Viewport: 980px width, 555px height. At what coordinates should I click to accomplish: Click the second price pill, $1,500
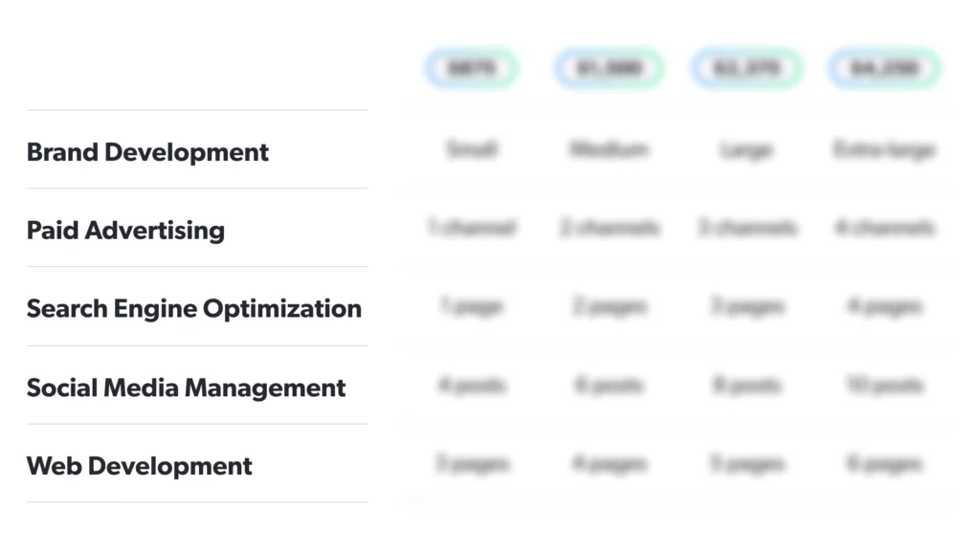pos(610,68)
